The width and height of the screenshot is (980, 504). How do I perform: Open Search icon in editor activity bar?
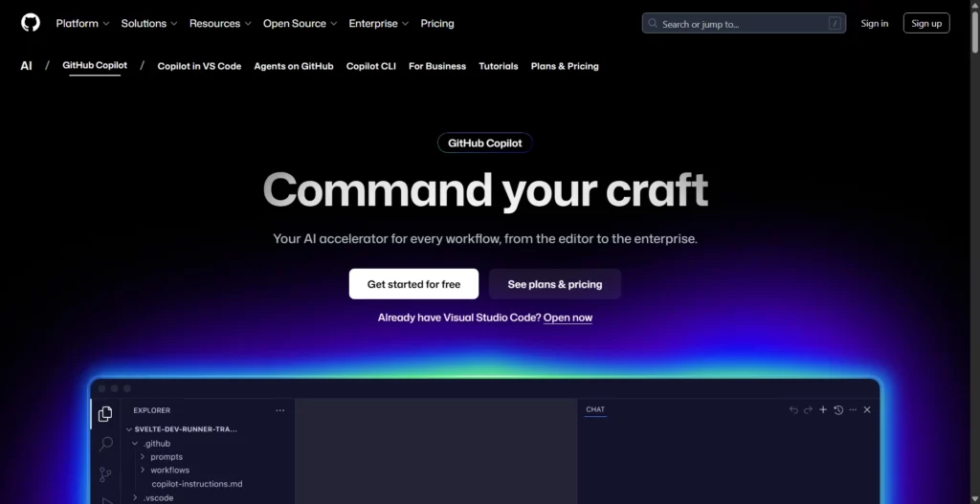click(105, 444)
